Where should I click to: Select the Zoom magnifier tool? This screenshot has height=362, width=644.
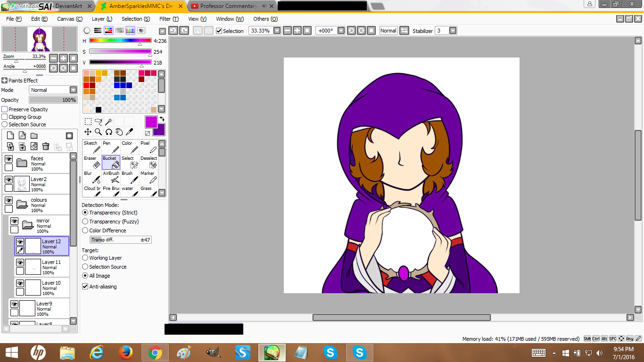tap(99, 132)
